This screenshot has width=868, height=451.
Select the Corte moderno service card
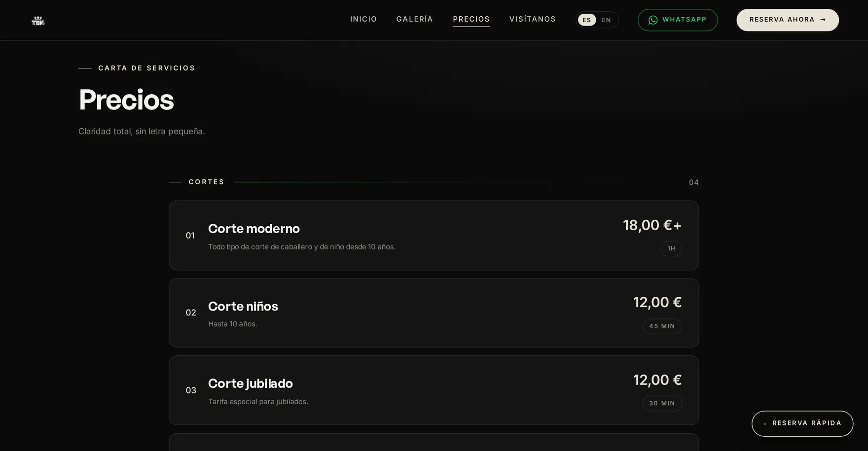(x=434, y=235)
